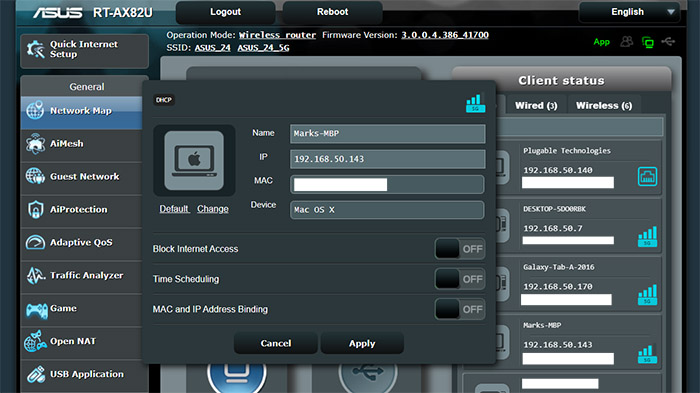The width and height of the screenshot is (700, 393).
Task: Click Plugable Technologies wired connection icon
Action: coord(647,176)
